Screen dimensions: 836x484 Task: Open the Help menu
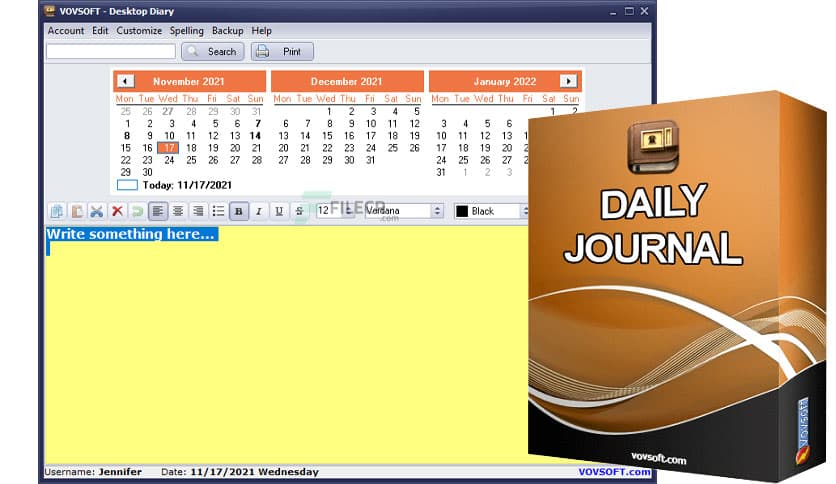pyautogui.click(x=261, y=30)
